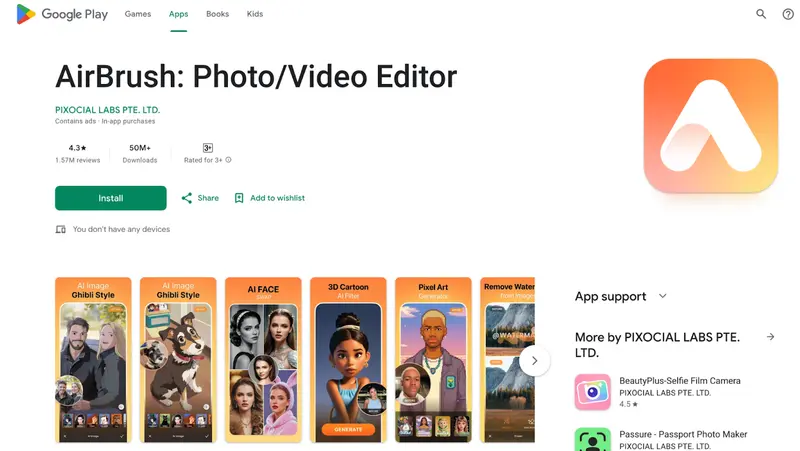Open the AI FACE swap screenshot
Image resolution: width=800 pixels, height=451 pixels.
point(263,360)
